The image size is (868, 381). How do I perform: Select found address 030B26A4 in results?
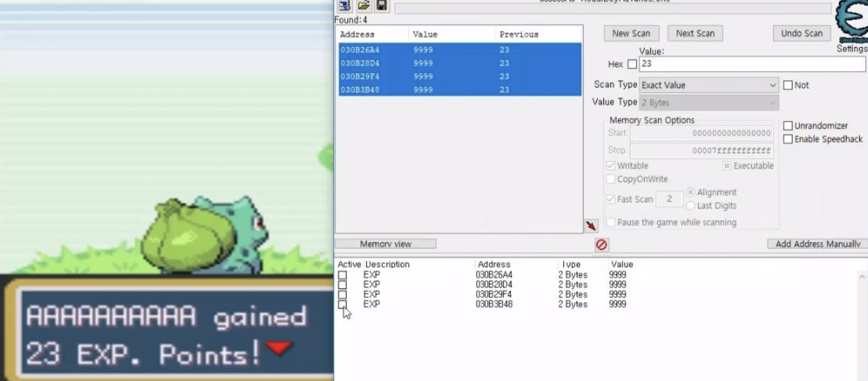[x=460, y=50]
